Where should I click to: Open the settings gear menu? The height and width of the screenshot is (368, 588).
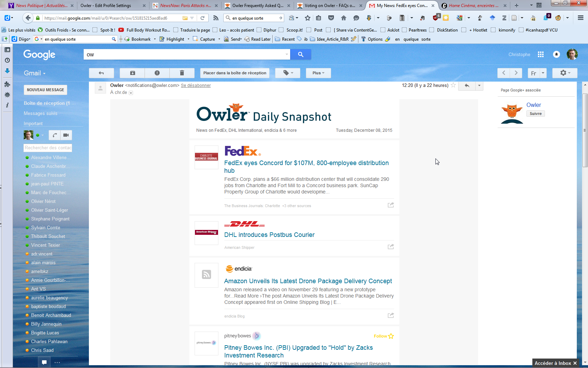[x=565, y=73]
